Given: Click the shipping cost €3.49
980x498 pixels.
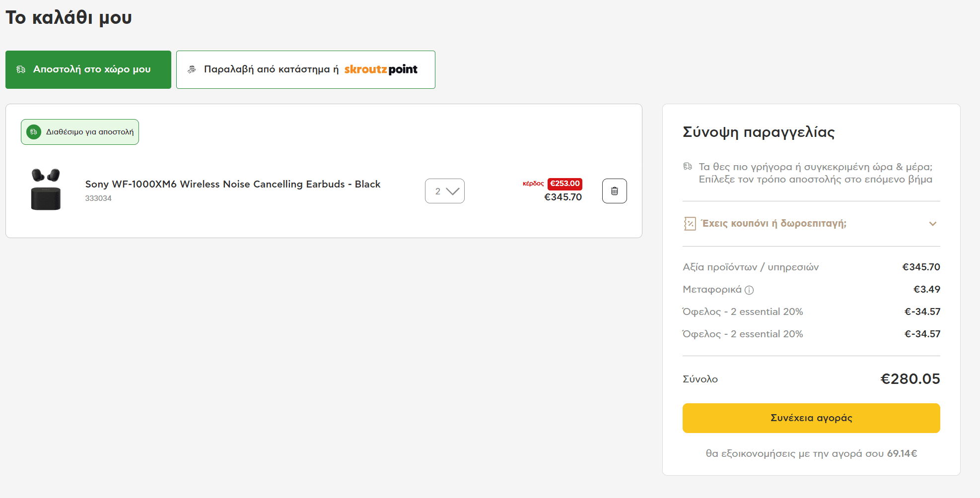Looking at the screenshot, I should pos(927,289).
